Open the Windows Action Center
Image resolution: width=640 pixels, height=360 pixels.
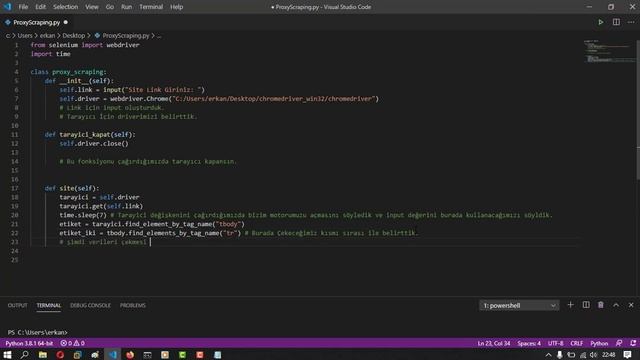click(627, 355)
